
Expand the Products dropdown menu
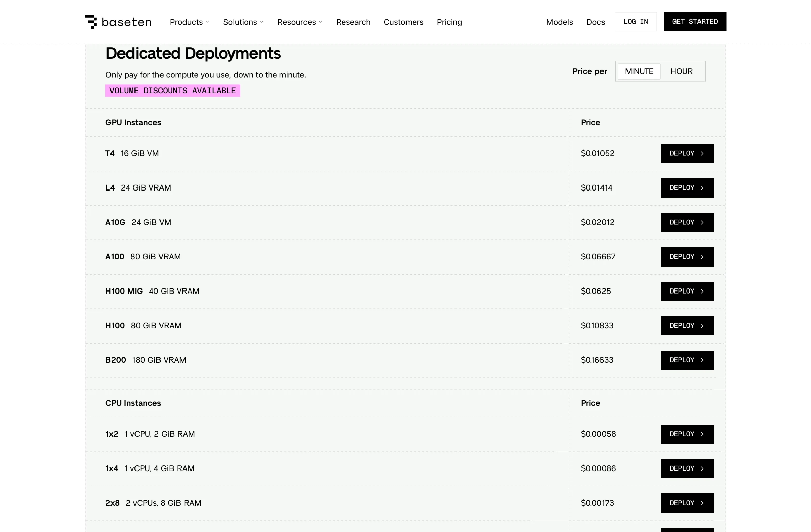coord(190,22)
